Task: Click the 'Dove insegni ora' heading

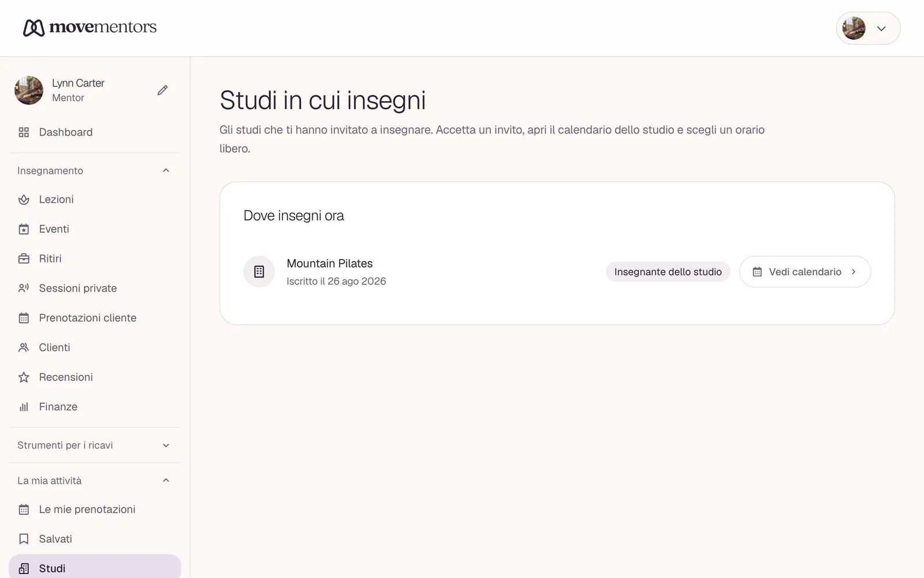Action: click(x=294, y=216)
